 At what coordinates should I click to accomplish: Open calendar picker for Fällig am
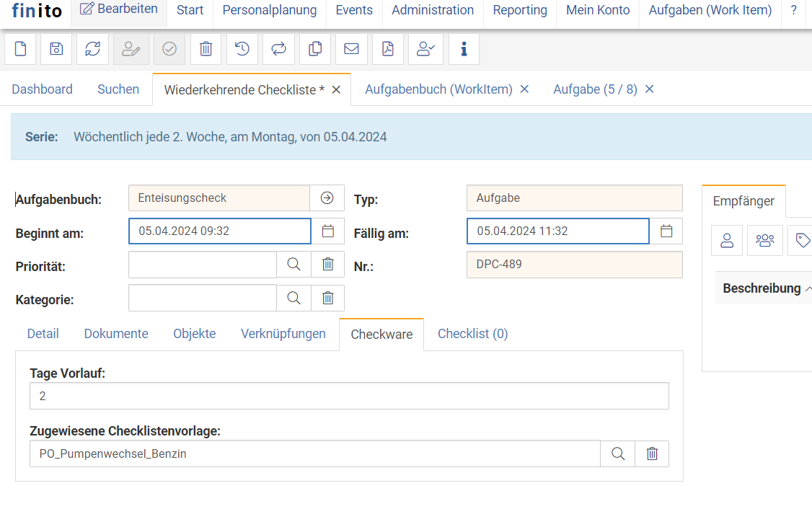click(x=666, y=231)
